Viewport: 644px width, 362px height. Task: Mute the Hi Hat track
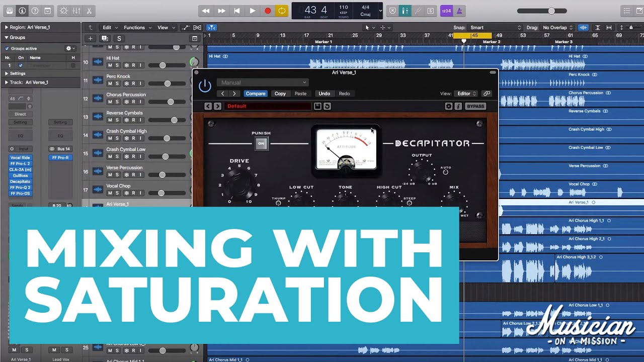pyautogui.click(x=110, y=65)
